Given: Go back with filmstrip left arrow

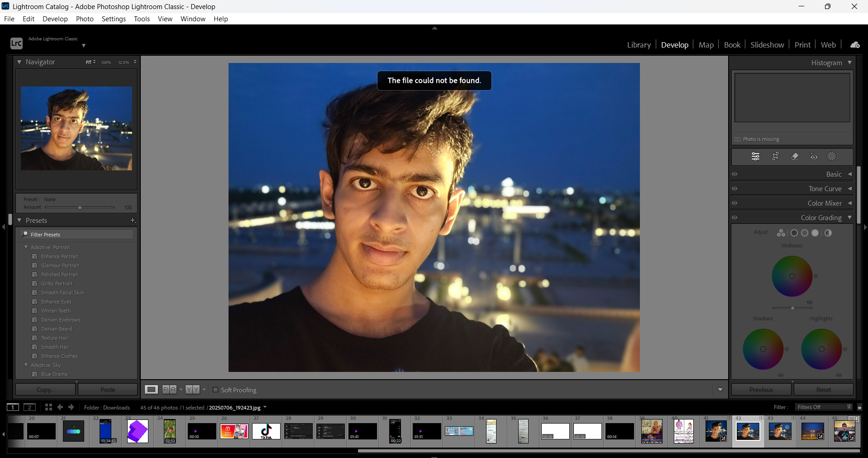Looking at the screenshot, I should pos(60,407).
